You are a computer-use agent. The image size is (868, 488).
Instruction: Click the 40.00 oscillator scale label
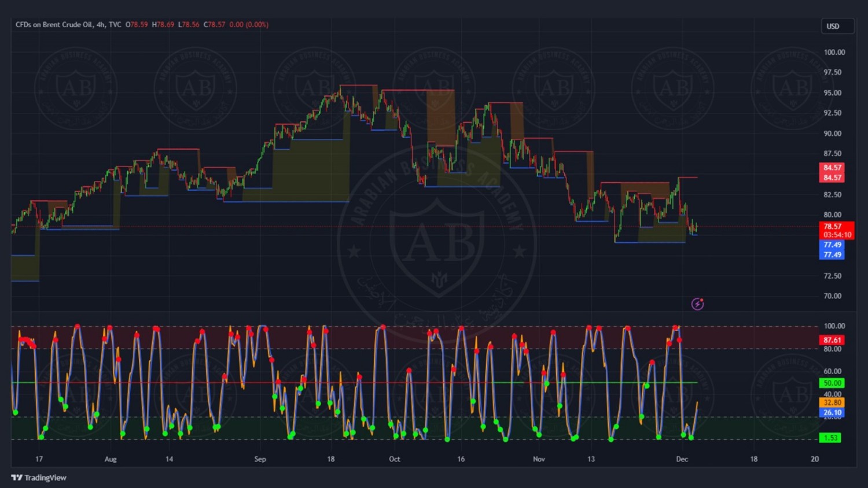832,394
